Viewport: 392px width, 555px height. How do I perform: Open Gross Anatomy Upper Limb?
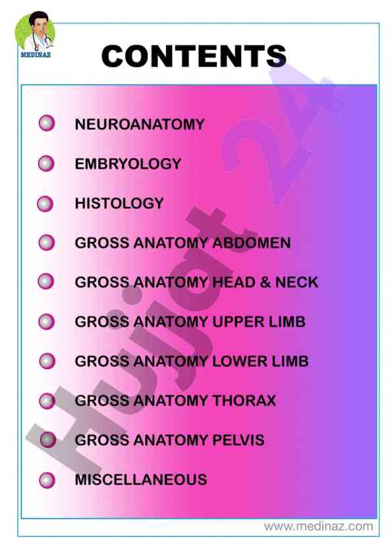click(x=190, y=322)
